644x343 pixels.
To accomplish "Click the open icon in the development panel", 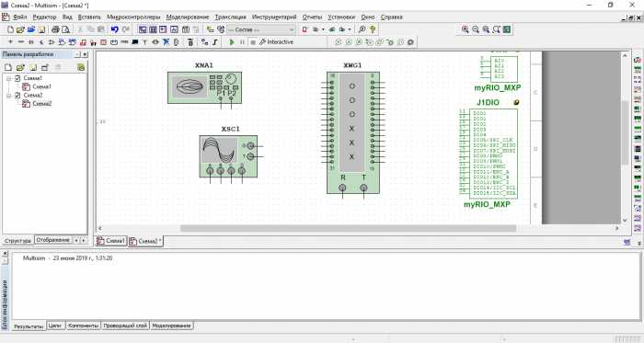I will pyautogui.click(x=20, y=67).
